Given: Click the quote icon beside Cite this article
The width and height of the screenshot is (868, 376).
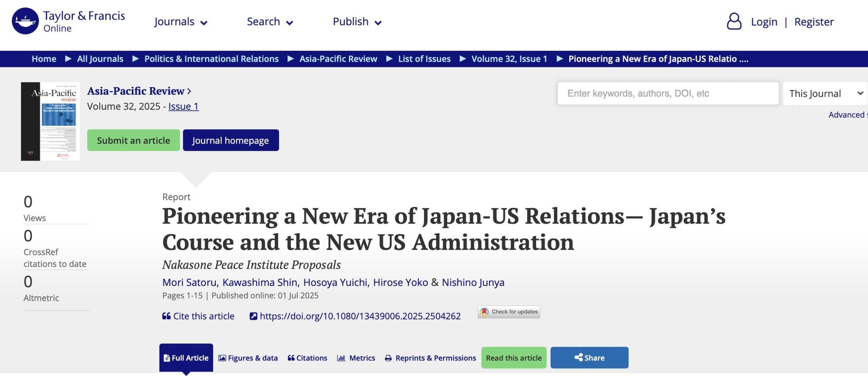Looking at the screenshot, I should pyautogui.click(x=166, y=316).
